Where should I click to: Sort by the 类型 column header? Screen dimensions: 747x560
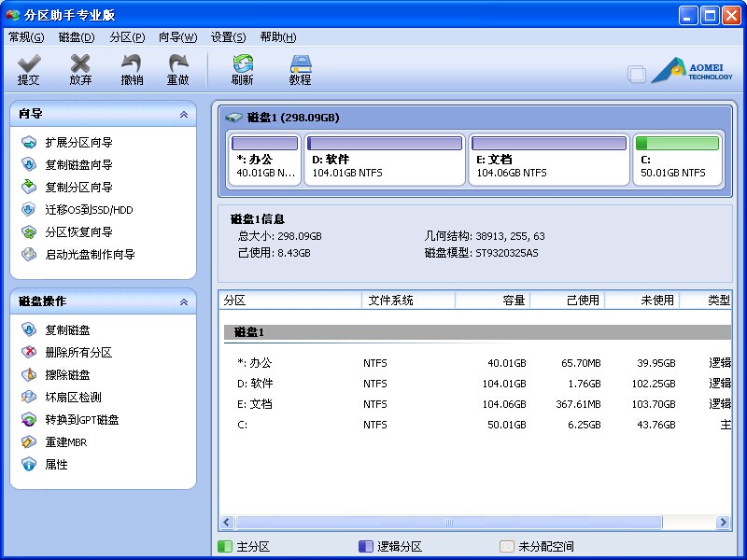(x=706, y=301)
